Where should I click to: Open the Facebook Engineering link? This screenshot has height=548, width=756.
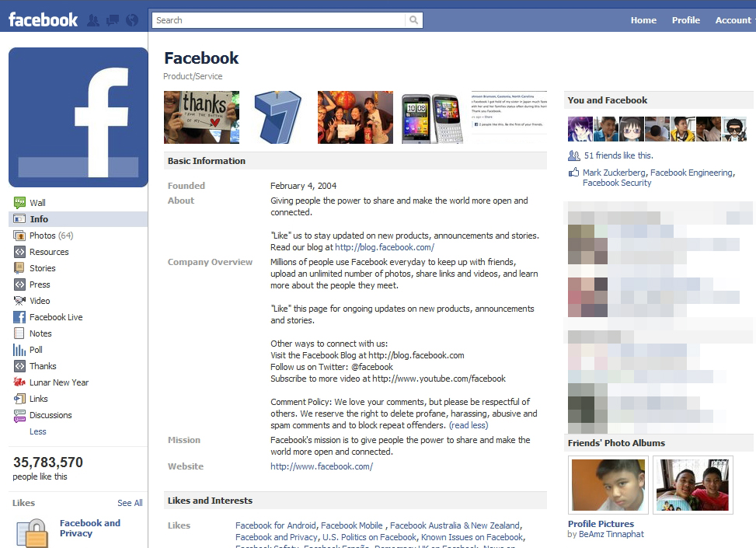coord(692,173)
